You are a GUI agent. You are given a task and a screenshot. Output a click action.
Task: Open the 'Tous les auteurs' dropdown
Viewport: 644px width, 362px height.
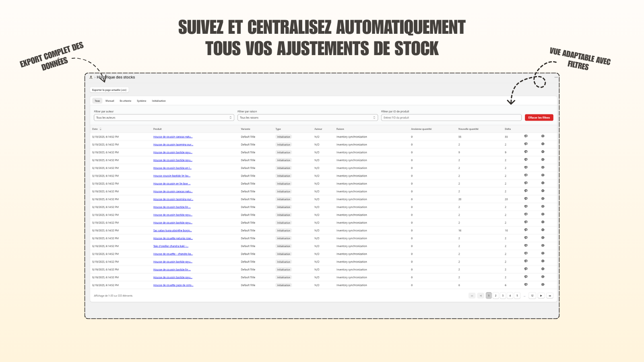164,117
